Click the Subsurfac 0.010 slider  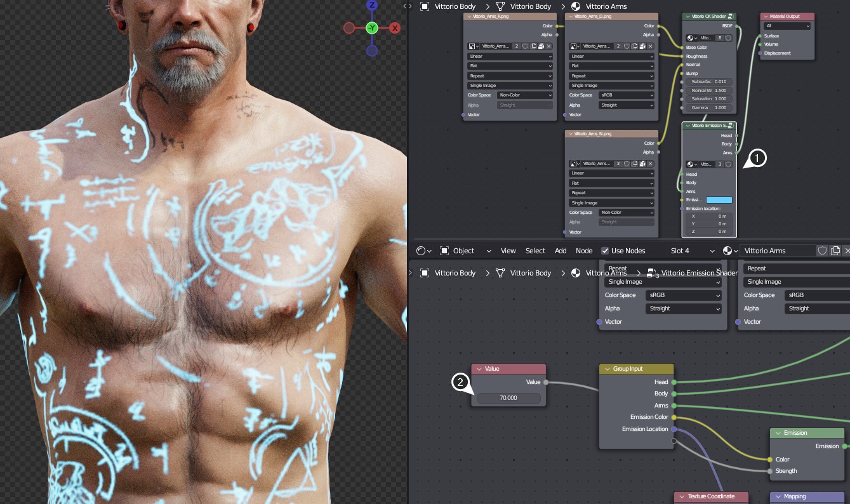pyautogui.click(x=709, y=81)
